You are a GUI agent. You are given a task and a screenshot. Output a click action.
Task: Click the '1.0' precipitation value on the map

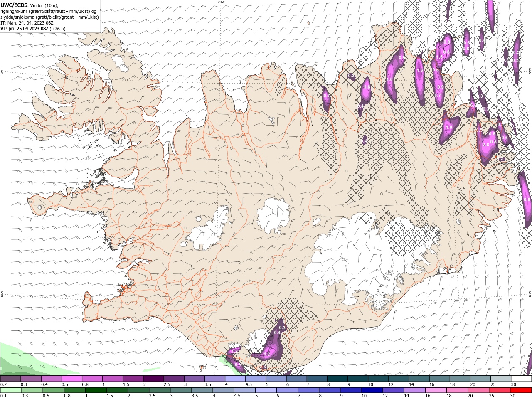449,128
